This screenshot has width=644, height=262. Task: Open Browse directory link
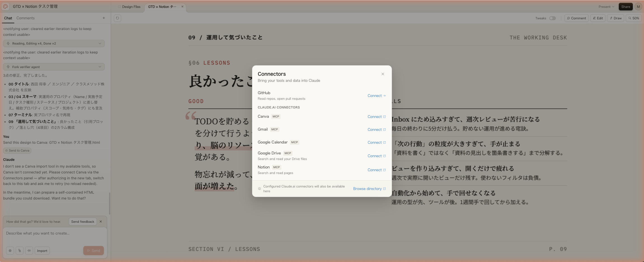[369, 189]
